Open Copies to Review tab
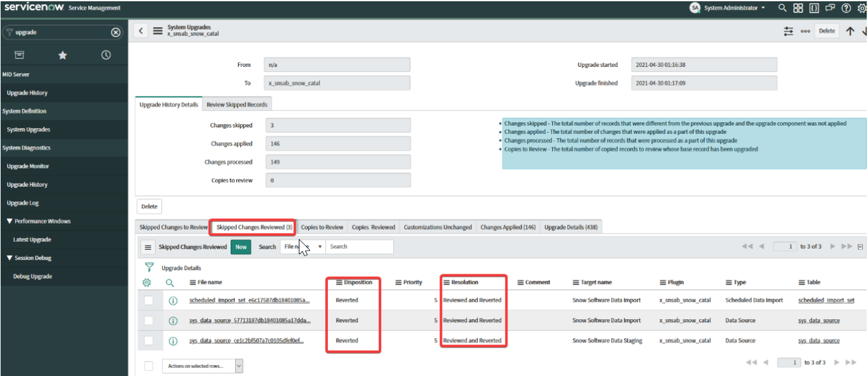Viewport: 868px width, 376px height. click(x=322, y=227)
